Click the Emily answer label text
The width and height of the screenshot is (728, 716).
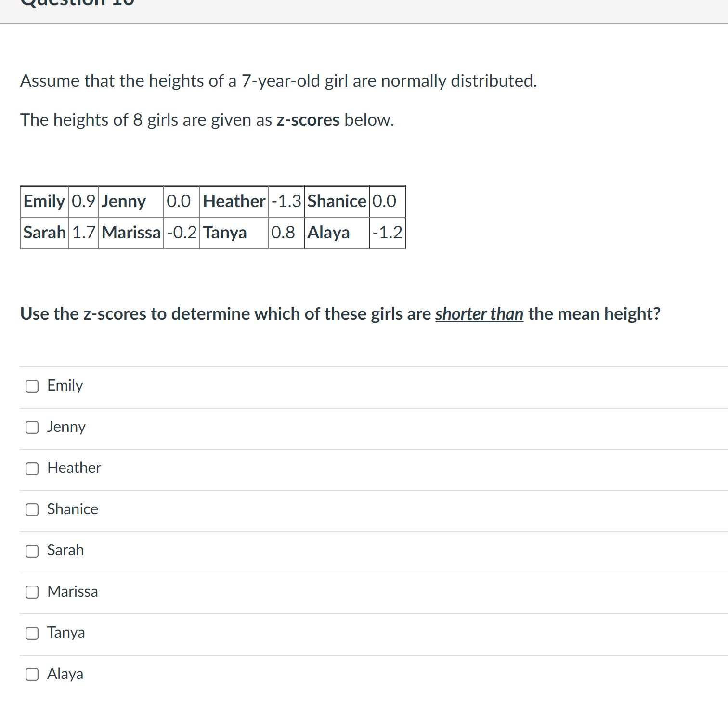click(x=65, y=385)
